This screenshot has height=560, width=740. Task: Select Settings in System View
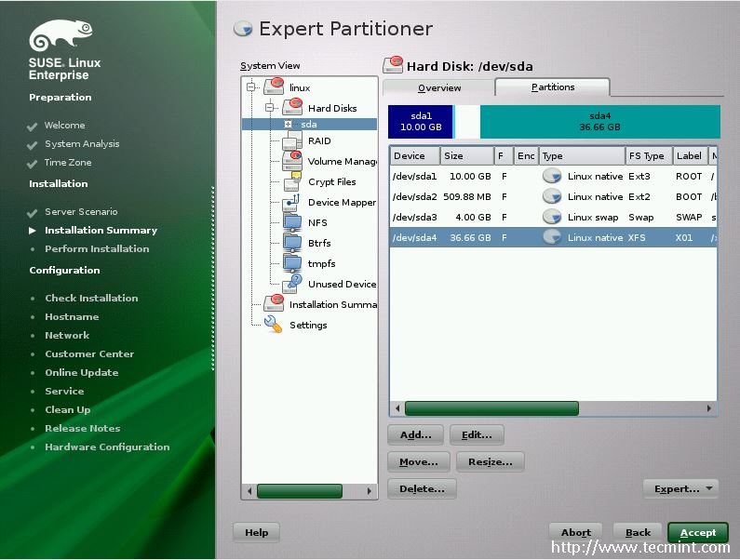pyautogui.click(x=308, y=325)
